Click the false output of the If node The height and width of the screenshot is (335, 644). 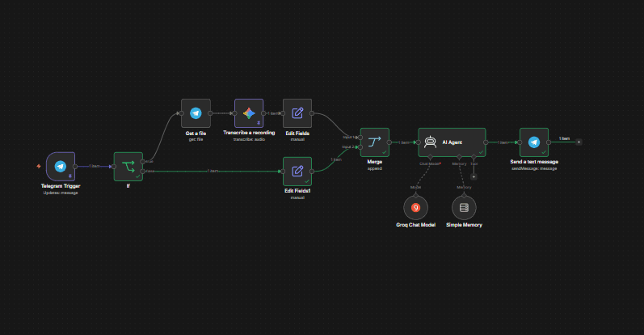[142, 172]
